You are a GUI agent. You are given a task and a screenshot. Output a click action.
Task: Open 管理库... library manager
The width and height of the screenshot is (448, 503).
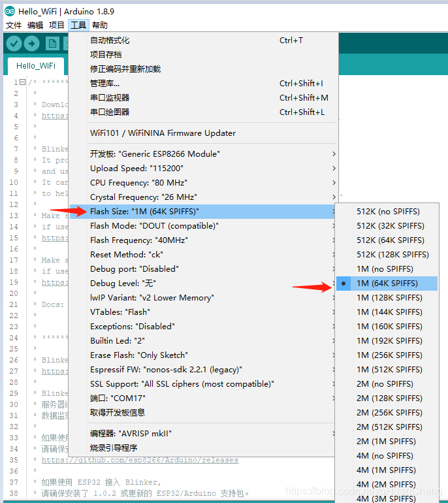click(204, 84)
